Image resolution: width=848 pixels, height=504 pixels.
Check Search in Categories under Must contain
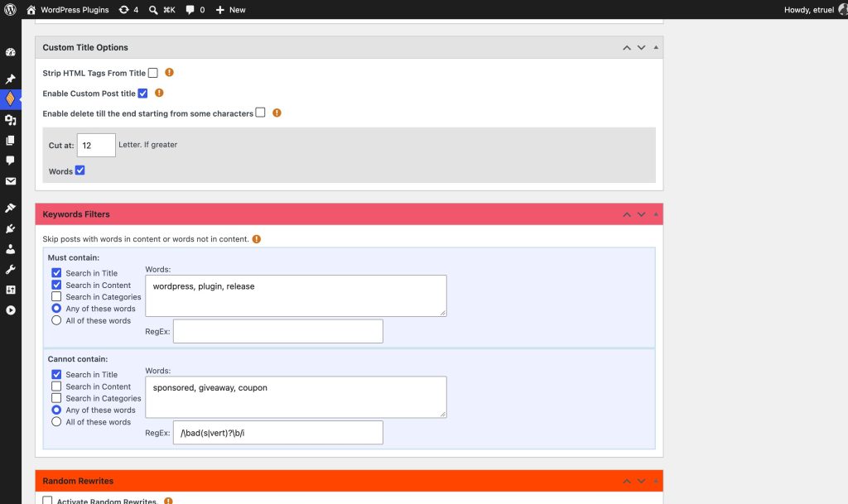tap(56, 296)
